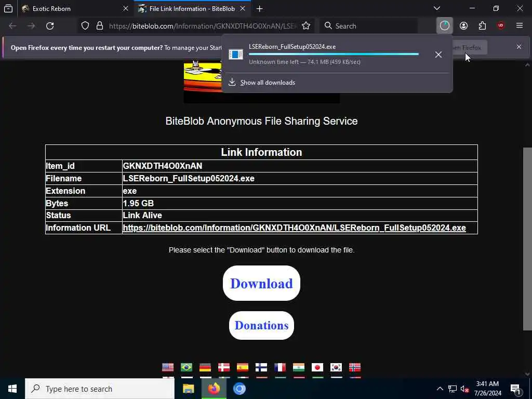Click the site padlock security icon
This screenshot has height=399, width=532.
99,26
